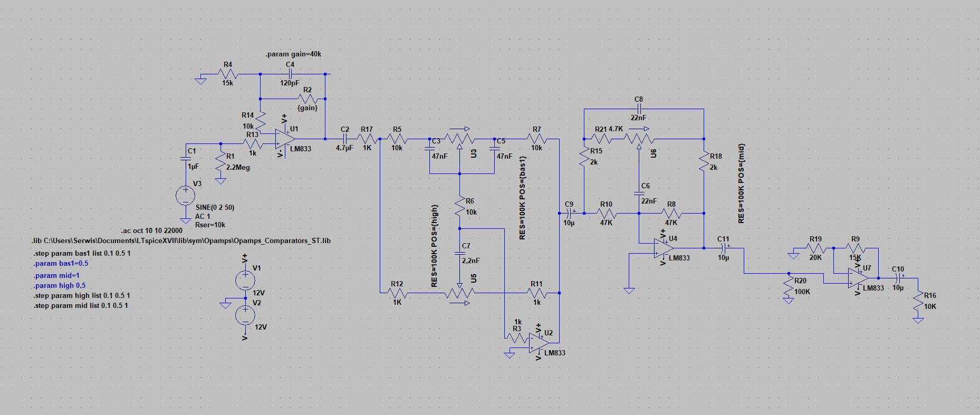Click the .ac oct 10 10 22000 directive
Screen dimensions: 980x415
coord(151,230)
